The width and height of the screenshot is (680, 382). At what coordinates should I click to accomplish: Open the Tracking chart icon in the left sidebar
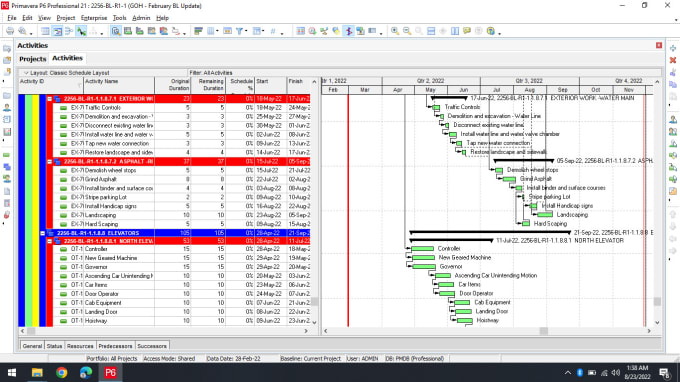click(7, 132)
